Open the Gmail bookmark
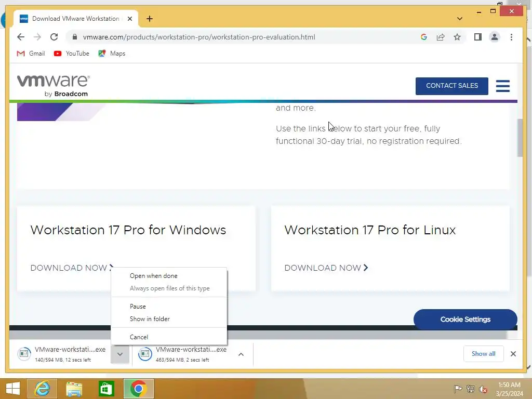This screenshot has width=532, height=399. pyautogui.click(x=31, y=54)
